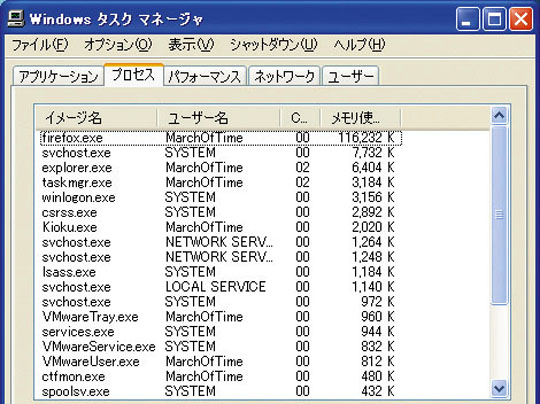Sort by the ユーザー名 column header

point(218,118)
